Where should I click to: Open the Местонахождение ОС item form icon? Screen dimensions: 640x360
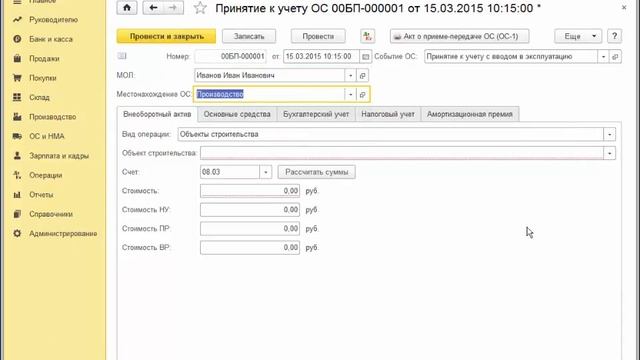point(362,94)
